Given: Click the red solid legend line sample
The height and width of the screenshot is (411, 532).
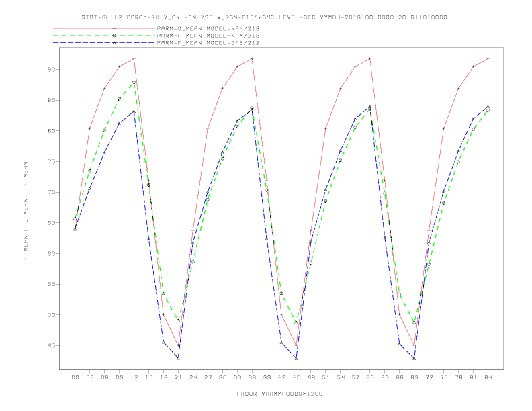Looking at the screenshot, I should click(104, 28).
